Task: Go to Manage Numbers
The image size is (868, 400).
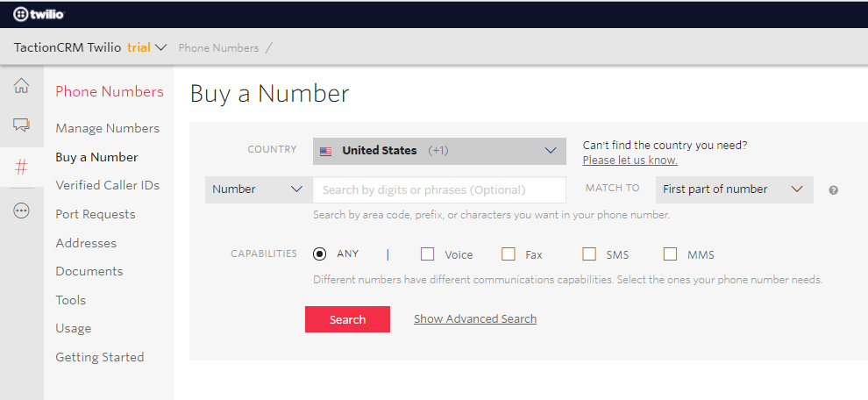Action: (107, 128)
